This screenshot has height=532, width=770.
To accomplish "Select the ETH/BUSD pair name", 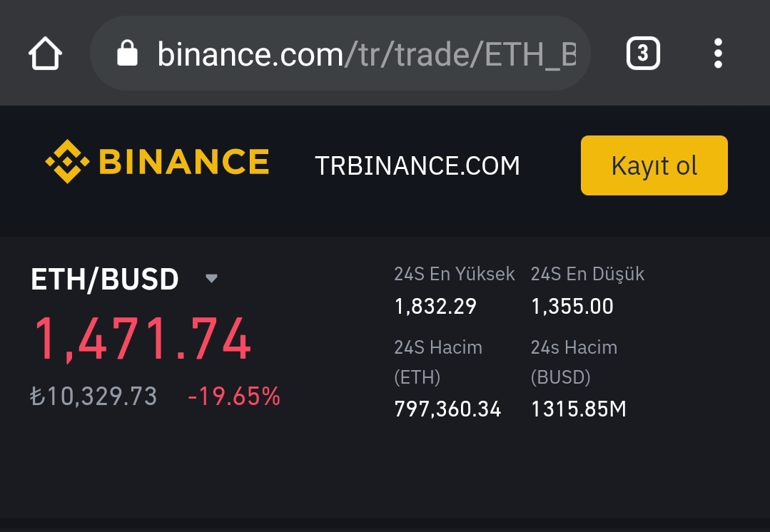I will 105,280.
